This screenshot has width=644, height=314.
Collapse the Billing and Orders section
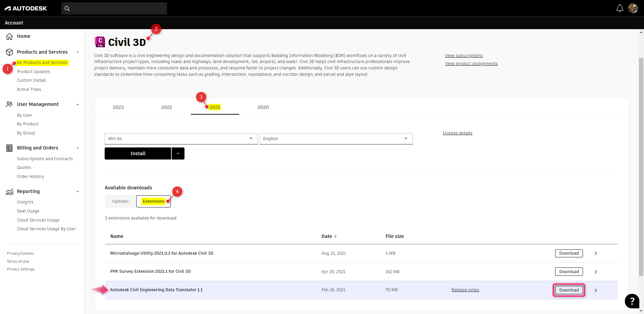point(78,148)
